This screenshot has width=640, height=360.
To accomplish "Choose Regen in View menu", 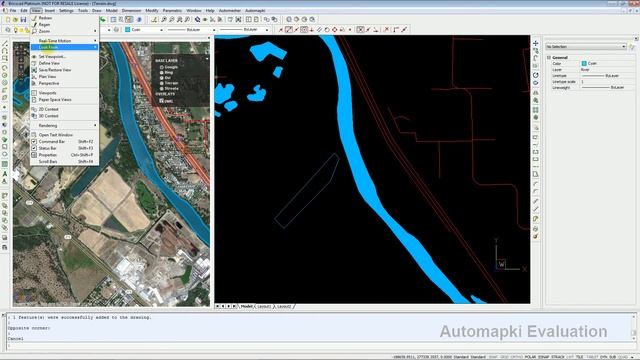I will click(x=64, y=24).
